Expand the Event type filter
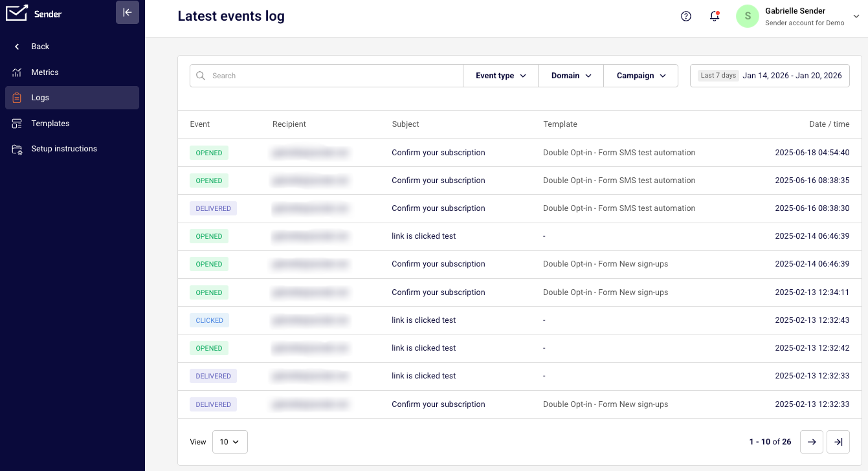Image resolution: width=868 pixels, height=471 pixels. click(500, 76)
